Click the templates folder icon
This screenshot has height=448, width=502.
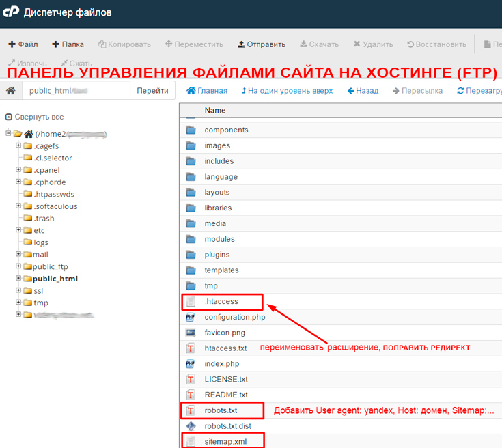tap(191, 270)
